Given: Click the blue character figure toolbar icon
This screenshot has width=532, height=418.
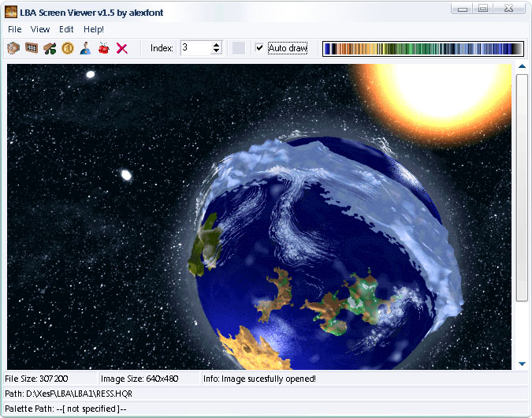Looking at the screenshot, I should pyautogui.click(x=85, y=48).
